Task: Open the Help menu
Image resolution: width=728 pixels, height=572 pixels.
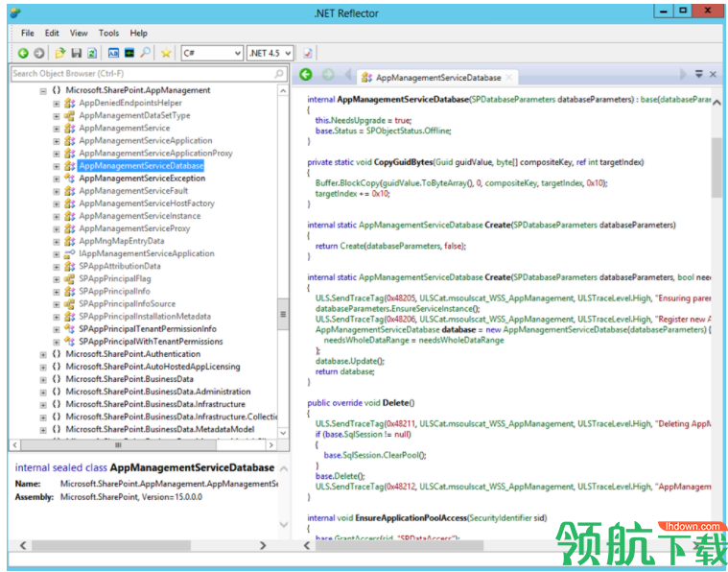Action: (x=138, y=33)
